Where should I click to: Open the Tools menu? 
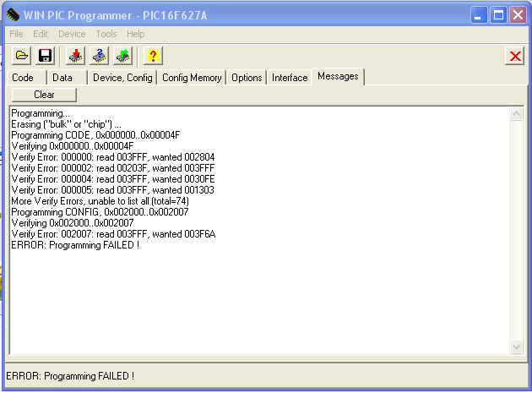point(106,34)
